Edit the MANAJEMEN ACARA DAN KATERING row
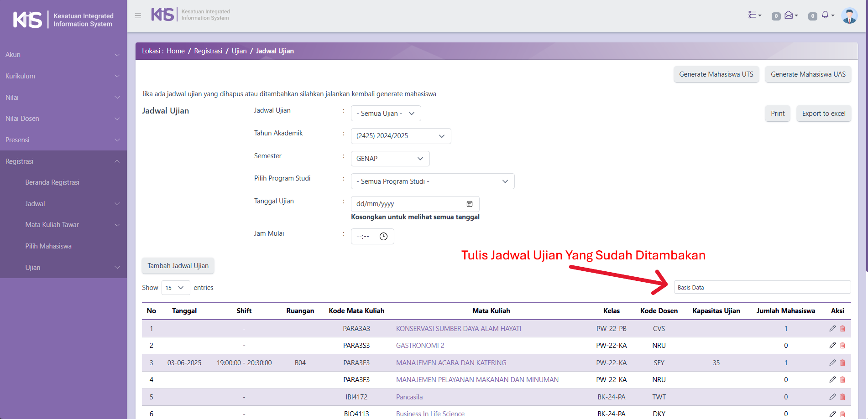The image size is (868, 419). coord(832,363)
